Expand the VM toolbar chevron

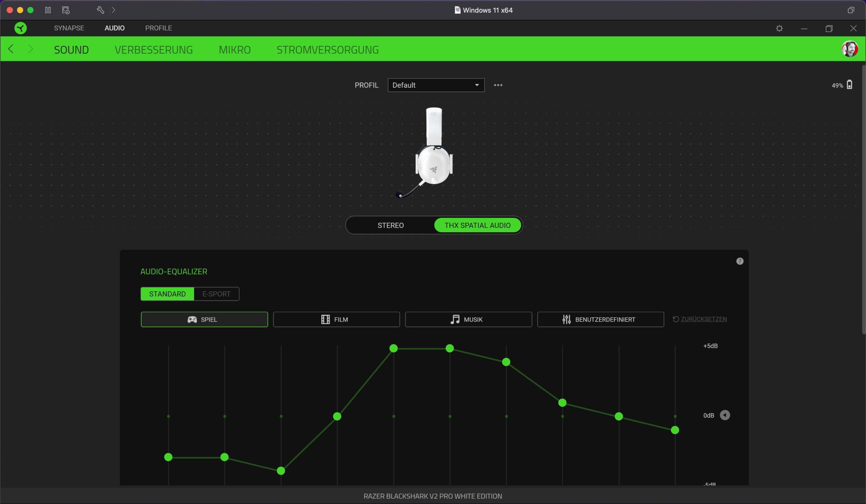coord(113,10)
